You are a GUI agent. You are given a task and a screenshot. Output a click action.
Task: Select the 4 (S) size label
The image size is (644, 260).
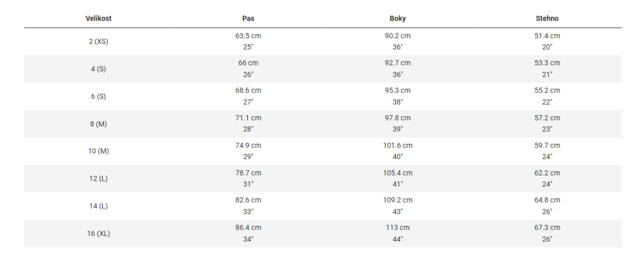(x=99, y=69)
